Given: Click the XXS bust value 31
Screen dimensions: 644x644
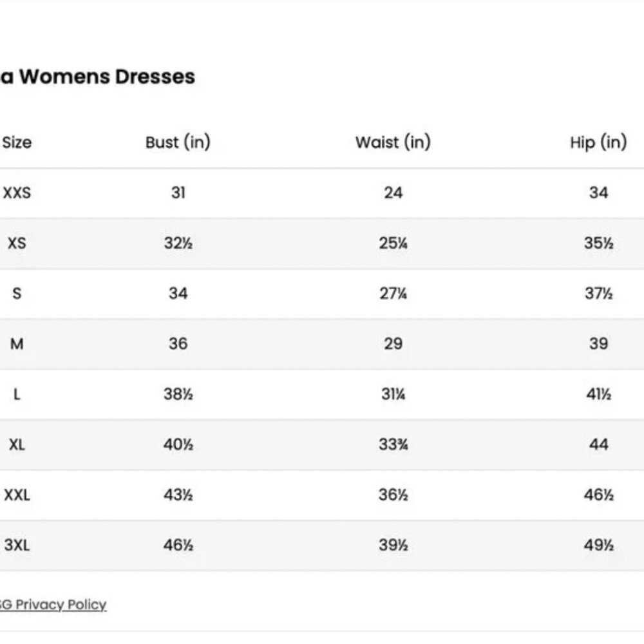Looking at the screenshot, I should coord(178,193).
